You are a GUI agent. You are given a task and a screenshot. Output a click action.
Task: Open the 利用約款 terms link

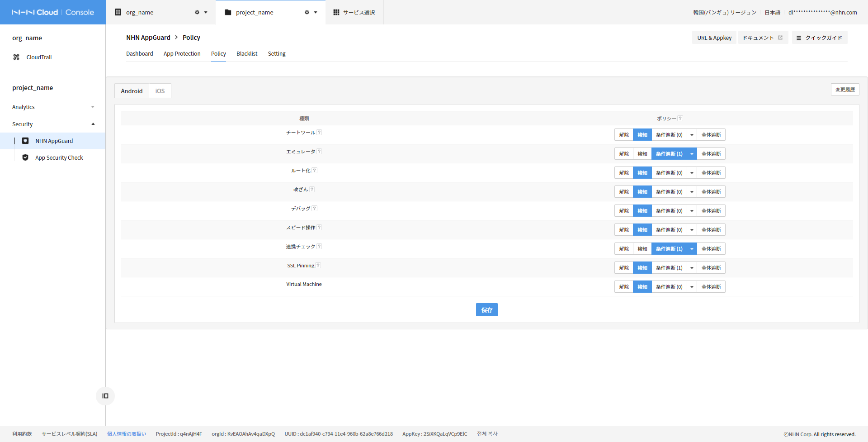[22, 434]
